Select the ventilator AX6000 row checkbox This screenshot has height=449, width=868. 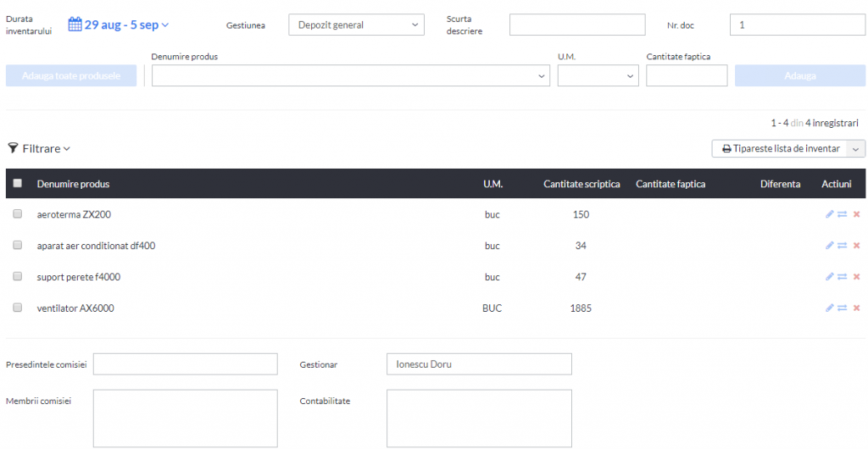[17, 308]
